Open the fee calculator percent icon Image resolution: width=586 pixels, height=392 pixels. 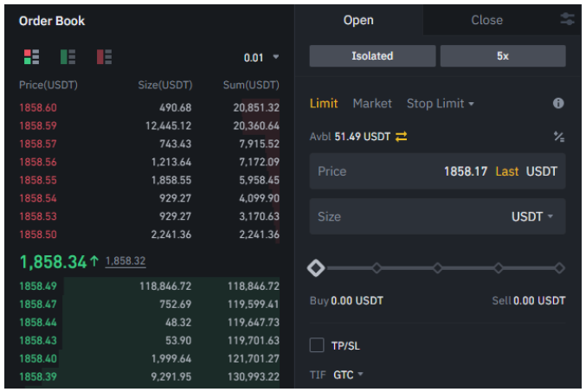tap(558, 137)
